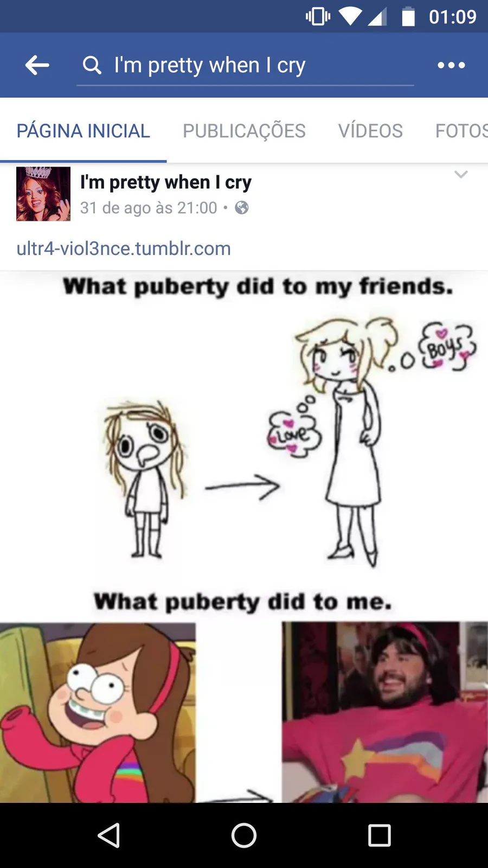Tap the Android back navigation button
488x868 pixels.
(109, 835)
